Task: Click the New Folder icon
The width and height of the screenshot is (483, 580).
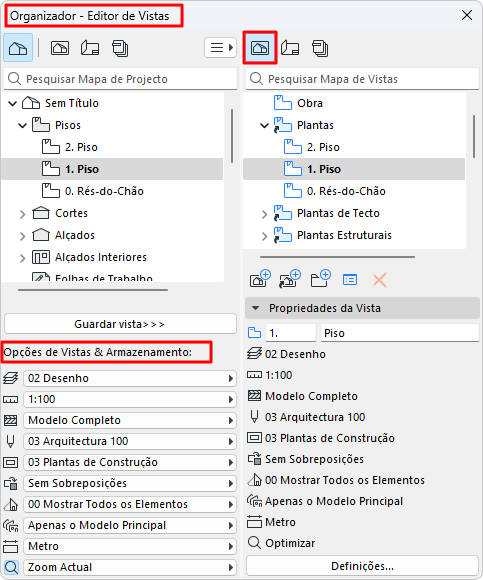Action: point(320,279)
